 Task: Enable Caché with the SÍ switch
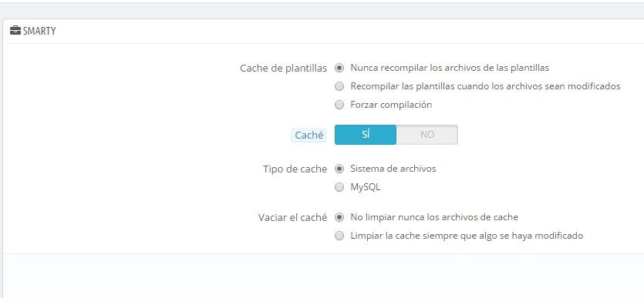[366, 135]
